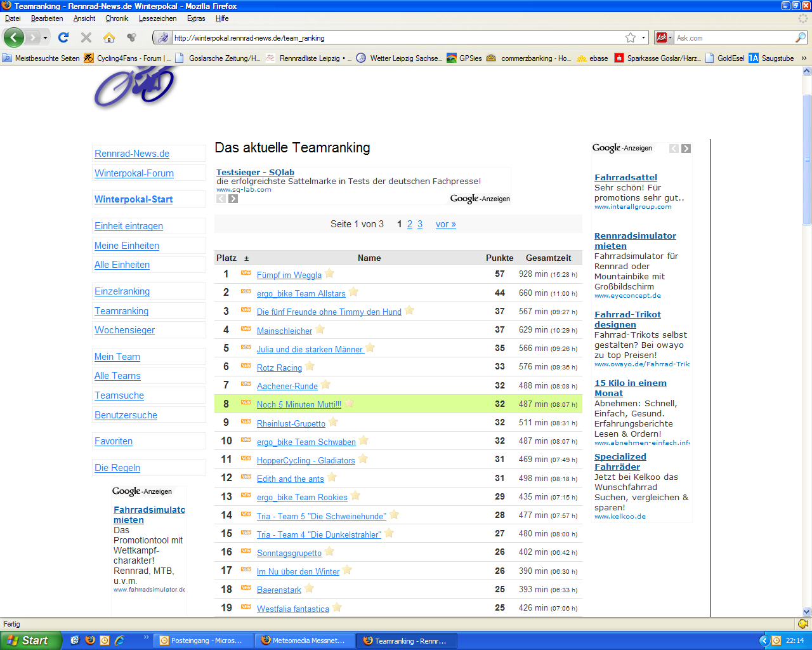Toggle favorite star next to Baerenstark
This screenshot has height=650, width=812.
[310, 589]
